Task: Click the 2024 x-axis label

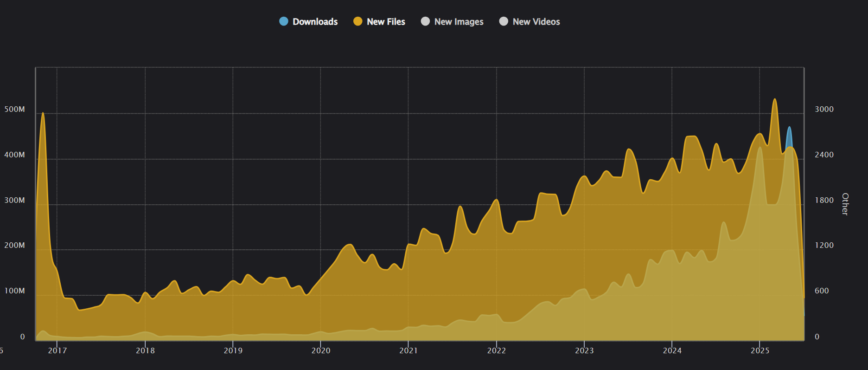Action: [672, 351]
